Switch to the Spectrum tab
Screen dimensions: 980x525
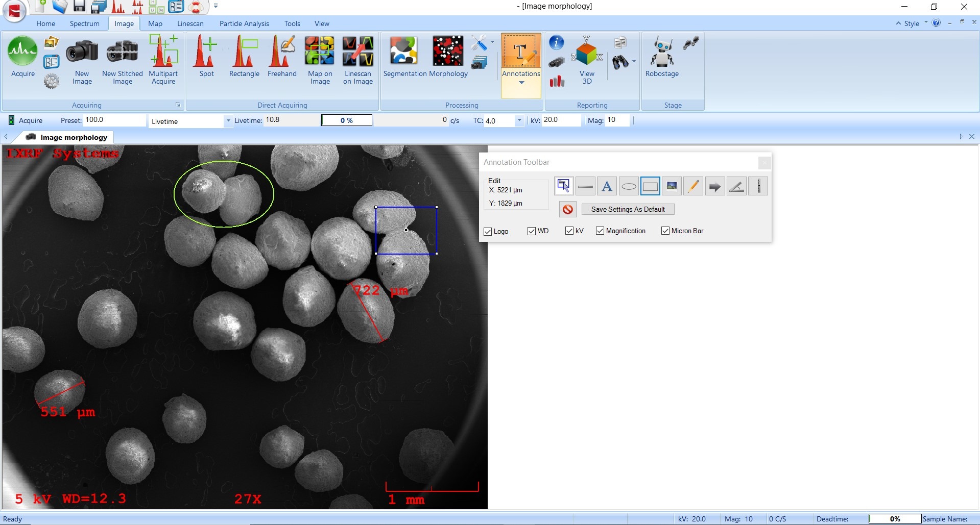[84, 23]
